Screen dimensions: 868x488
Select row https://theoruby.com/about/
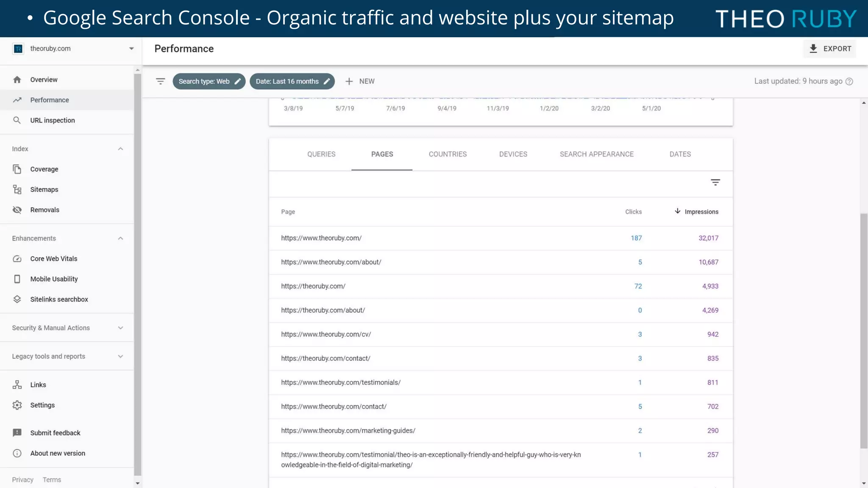click(501, 311)
